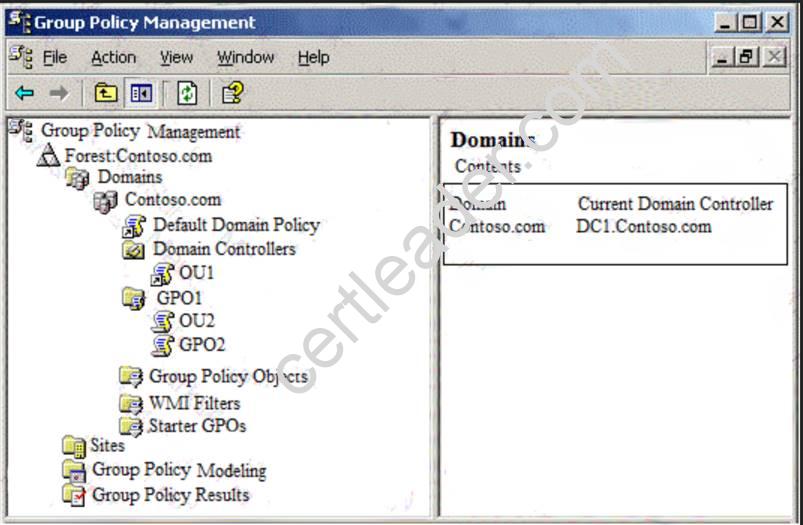Image resolution: width=803 pixels, height=525 pixels.
Task: Click the Group Policy Objects folder icon
Action: (131, 377)
